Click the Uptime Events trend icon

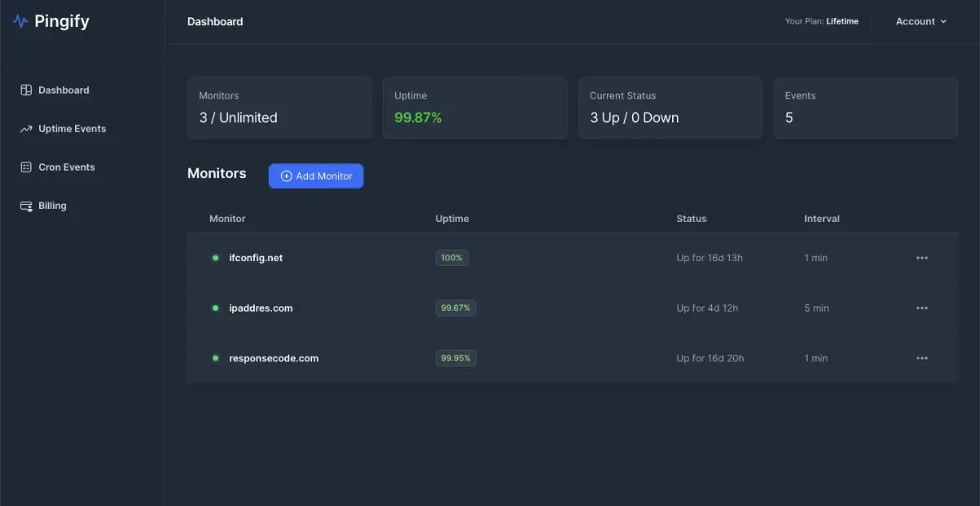coord(26,129)
